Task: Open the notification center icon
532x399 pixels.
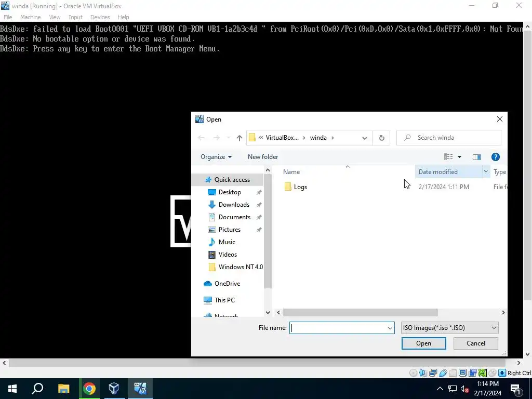Action: point(515,389)
